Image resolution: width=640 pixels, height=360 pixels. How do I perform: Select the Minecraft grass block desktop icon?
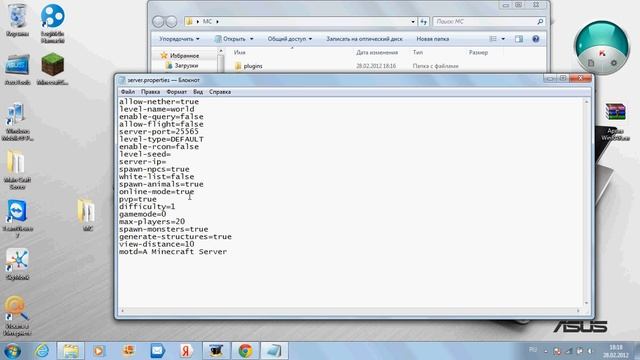click(52, 69)
